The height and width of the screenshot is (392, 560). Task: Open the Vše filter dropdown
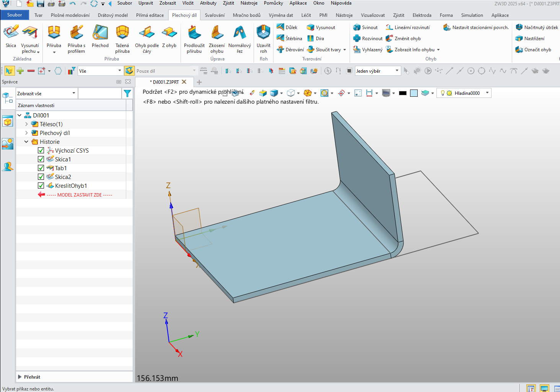pyautogui.click(x=100, y=71)
